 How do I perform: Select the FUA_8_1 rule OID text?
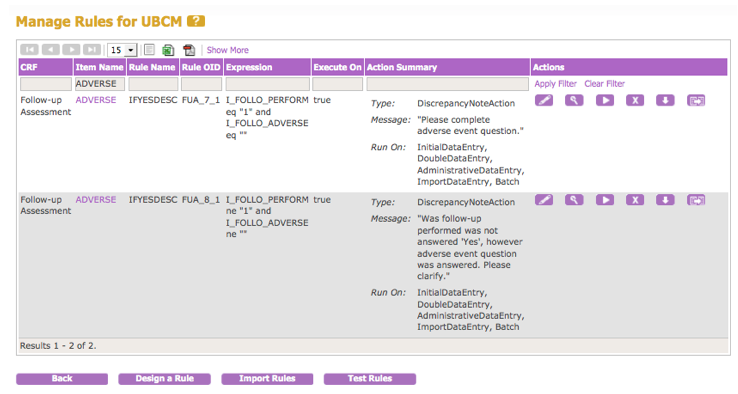[201, 200]
